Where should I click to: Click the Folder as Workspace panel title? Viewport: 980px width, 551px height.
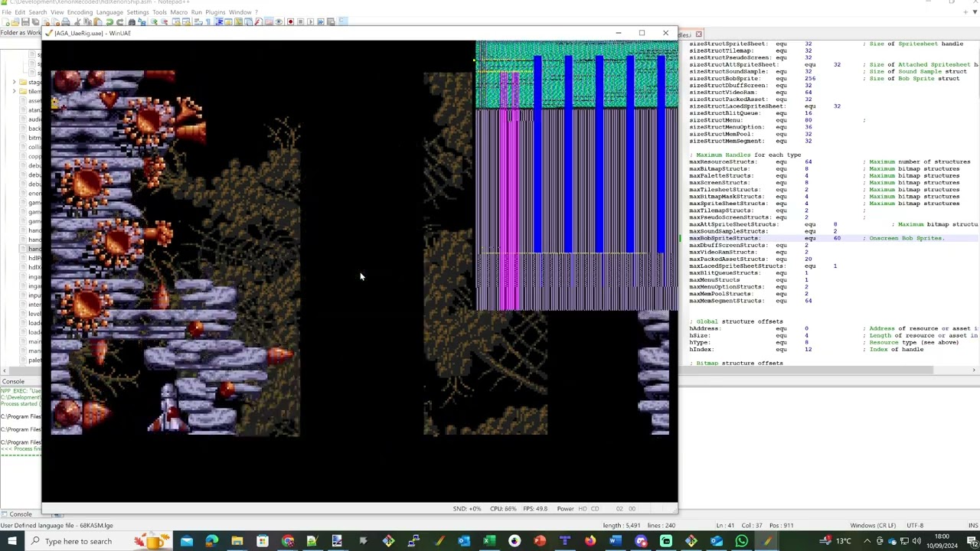point(21,33)
